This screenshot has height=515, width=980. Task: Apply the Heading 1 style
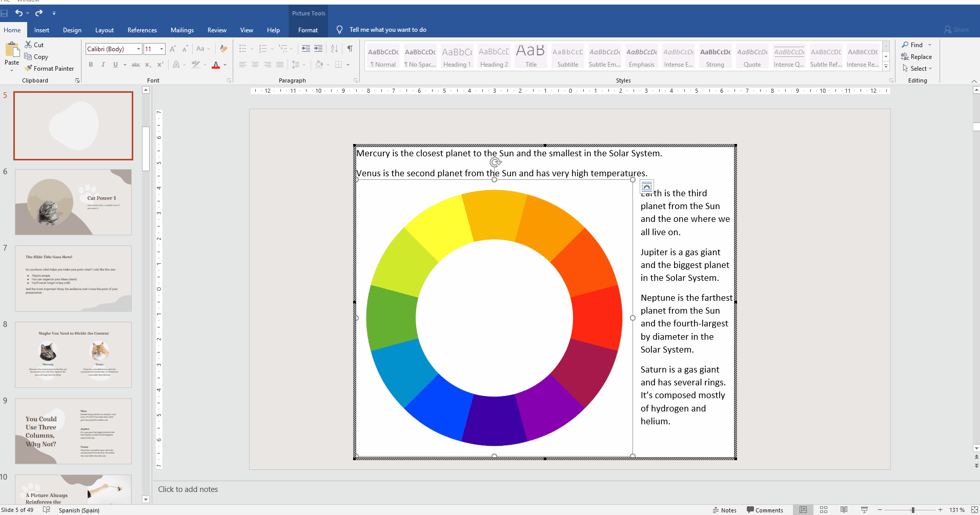(457, 56)
